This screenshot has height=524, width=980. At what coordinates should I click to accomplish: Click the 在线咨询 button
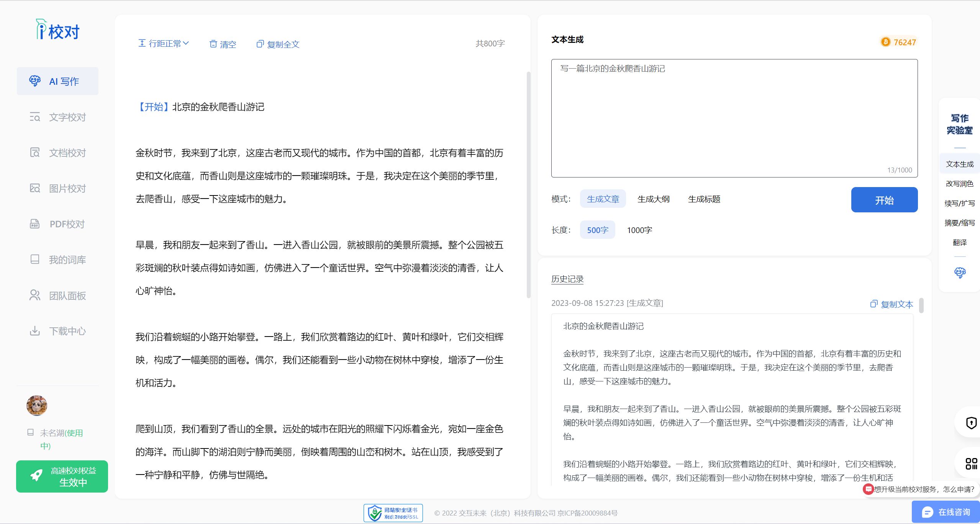[946, 512]
